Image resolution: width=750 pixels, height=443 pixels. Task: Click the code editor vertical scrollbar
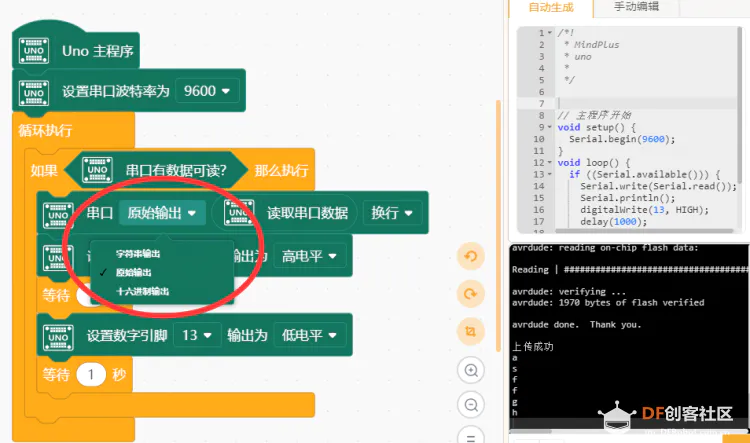tap(739, 105)
